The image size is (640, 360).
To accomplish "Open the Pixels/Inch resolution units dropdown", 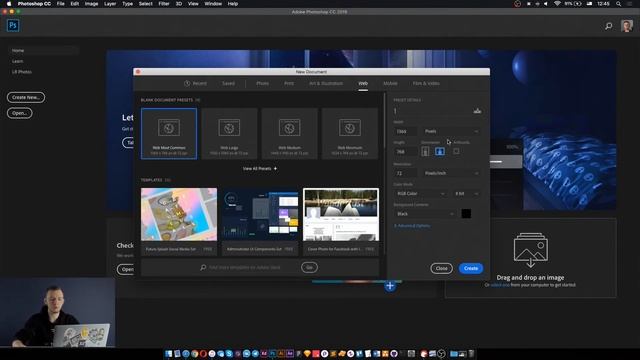I will [451, 173].
